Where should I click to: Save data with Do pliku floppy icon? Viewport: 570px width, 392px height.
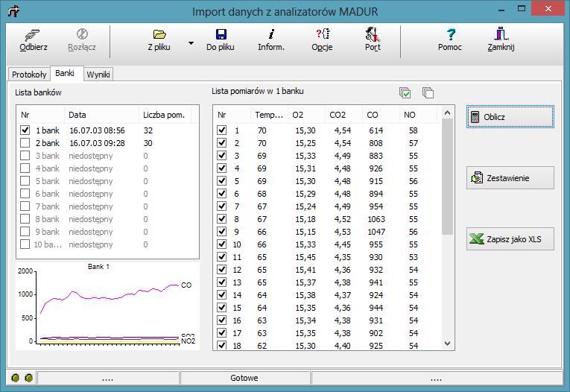pyautogui.click(x=221, y=34)
